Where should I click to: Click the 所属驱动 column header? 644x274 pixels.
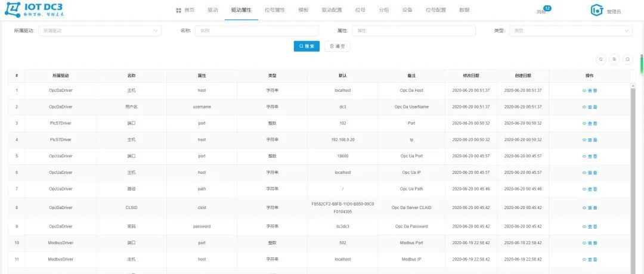tap(60, 76)
